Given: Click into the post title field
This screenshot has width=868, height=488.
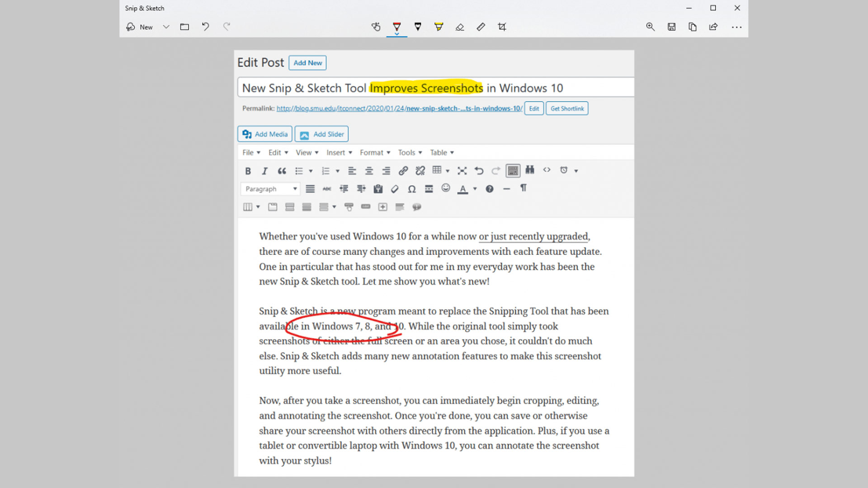Looking at the screenshot, I should (x=436, y=88).
